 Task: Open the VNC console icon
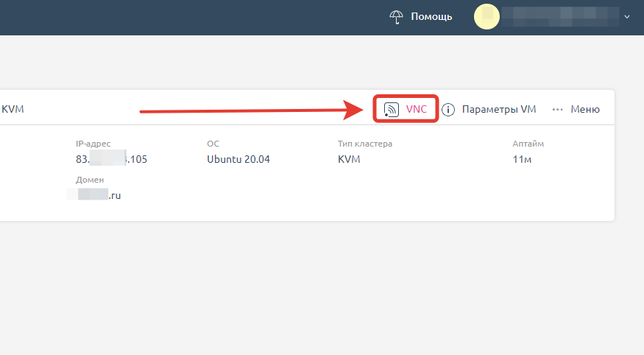pos(391,109)
